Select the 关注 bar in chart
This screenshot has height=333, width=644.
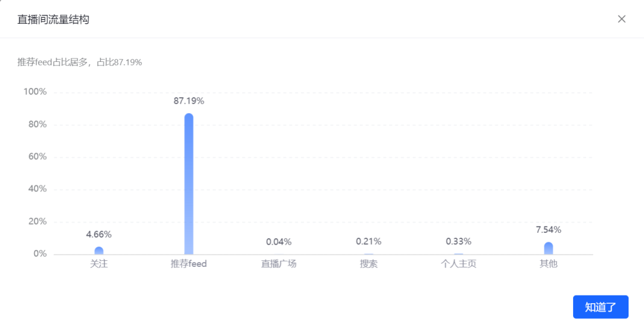click(99, 251)
